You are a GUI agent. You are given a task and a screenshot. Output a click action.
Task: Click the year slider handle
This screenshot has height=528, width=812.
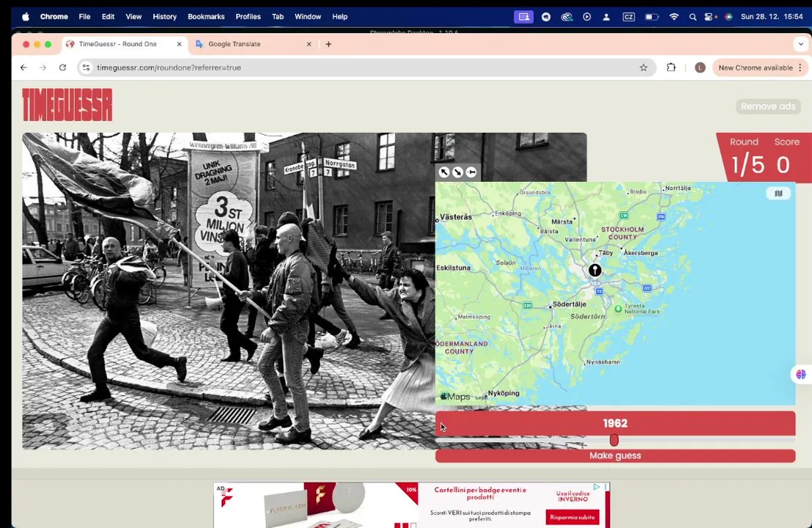coord(614,440)
